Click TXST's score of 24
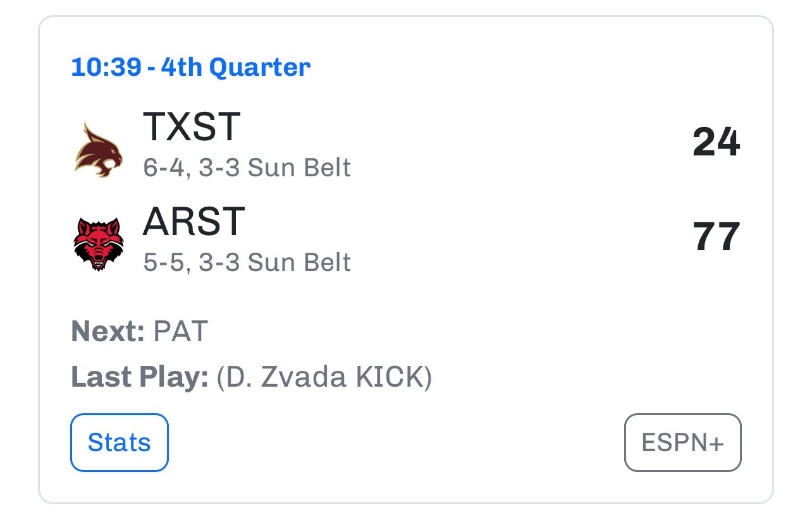 point(716,142)
